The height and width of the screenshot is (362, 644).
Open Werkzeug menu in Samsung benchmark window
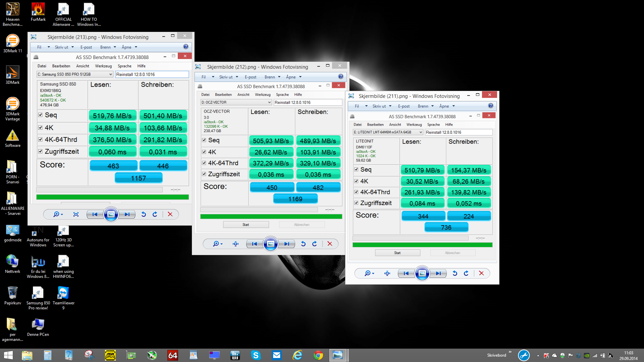[103, 66]
